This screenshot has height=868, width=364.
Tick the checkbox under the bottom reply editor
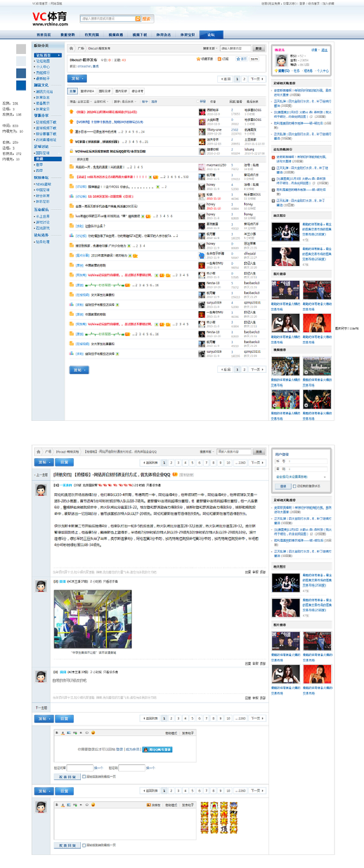(84, 845)
